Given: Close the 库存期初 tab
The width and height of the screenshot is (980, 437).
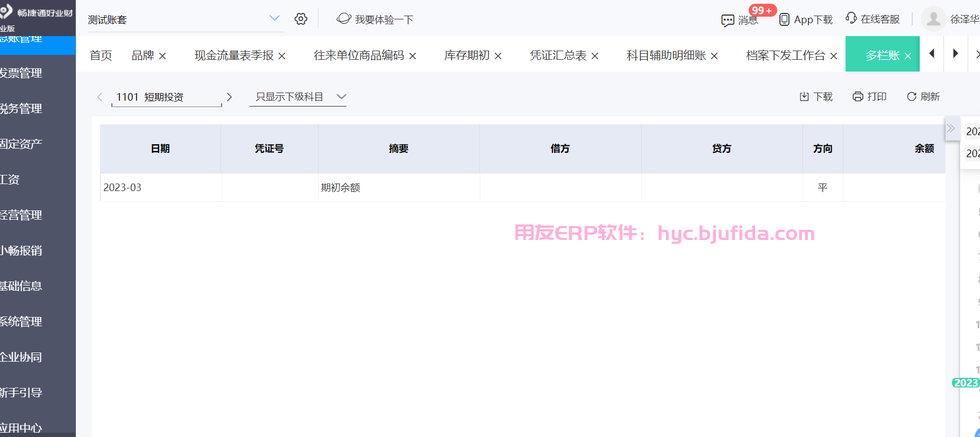Looking at the screenshot, I should tap(498, 56).
